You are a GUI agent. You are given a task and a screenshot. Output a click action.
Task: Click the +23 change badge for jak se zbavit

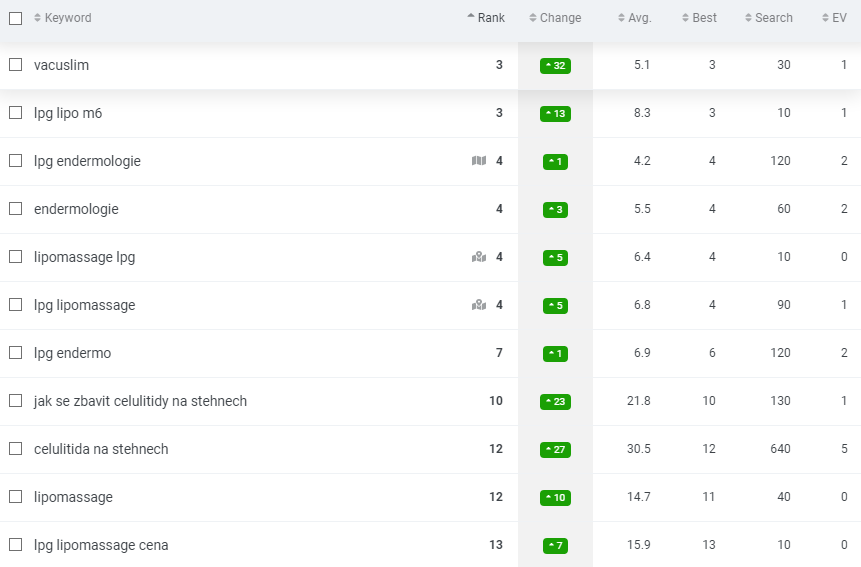pos(555,402)
